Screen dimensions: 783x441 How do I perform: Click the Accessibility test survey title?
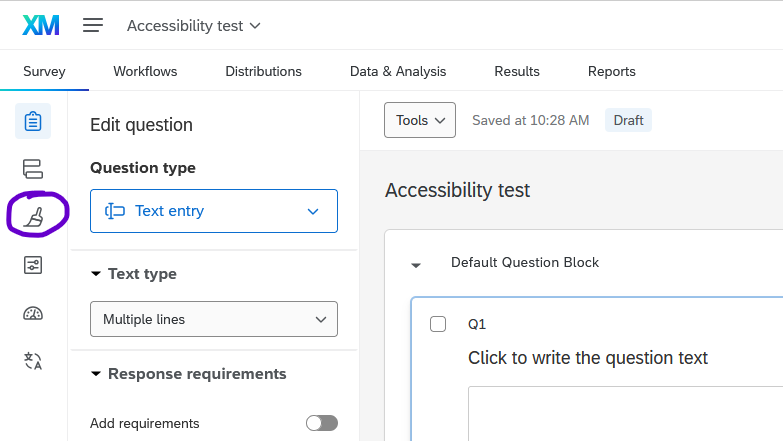tap(457, 190)
